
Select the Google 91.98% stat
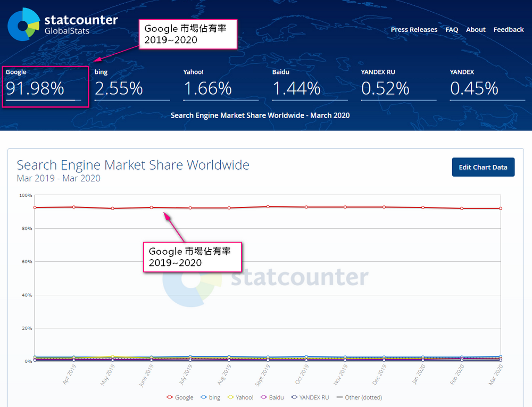point(44,84)
